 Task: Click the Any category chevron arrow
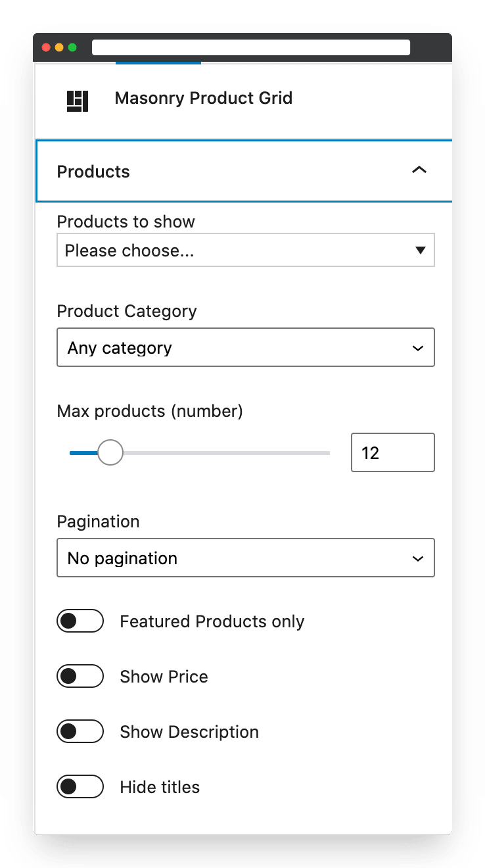click(x=418, y=348)
